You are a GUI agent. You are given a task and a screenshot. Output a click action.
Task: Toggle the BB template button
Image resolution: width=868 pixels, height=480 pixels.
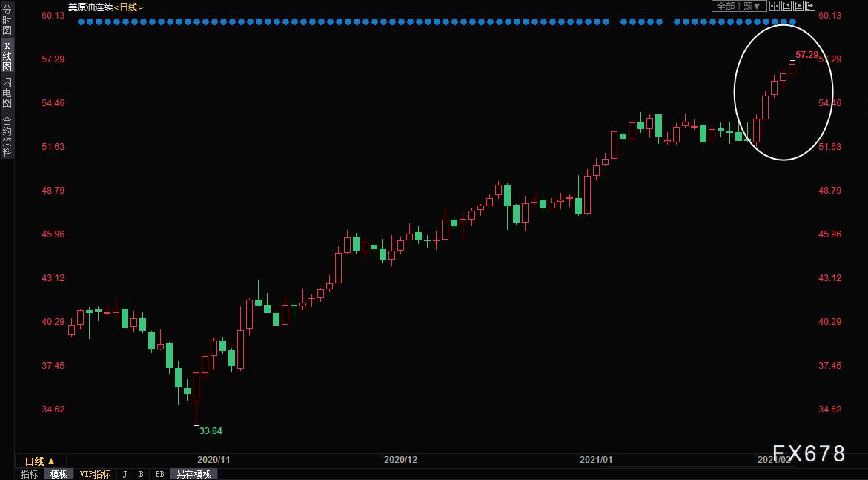click(159, 475)
